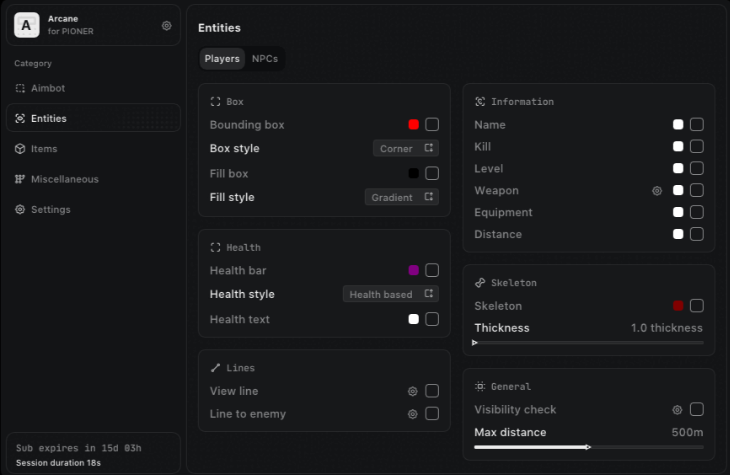Click the Arcane logo in the sidebar

[27, 25]
